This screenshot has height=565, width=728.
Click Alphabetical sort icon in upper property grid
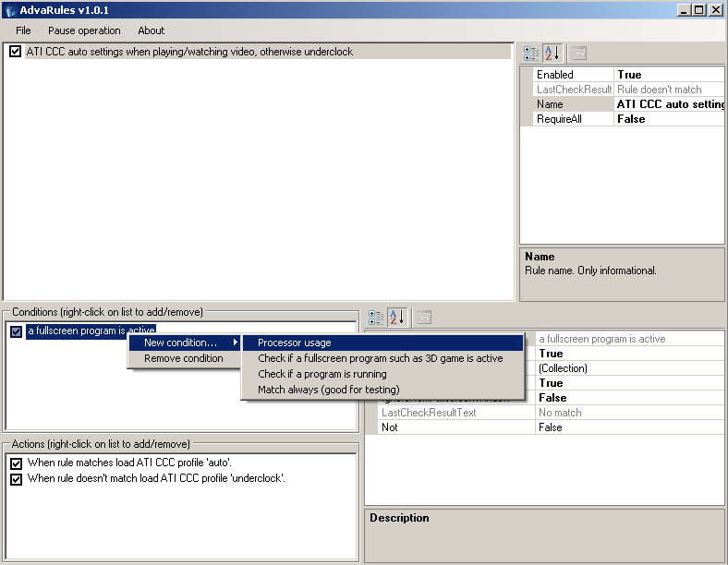[x=552, y=54]
